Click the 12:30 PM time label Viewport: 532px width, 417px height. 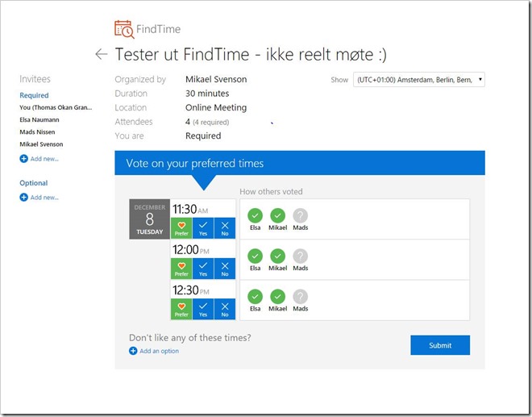[191, 290]
